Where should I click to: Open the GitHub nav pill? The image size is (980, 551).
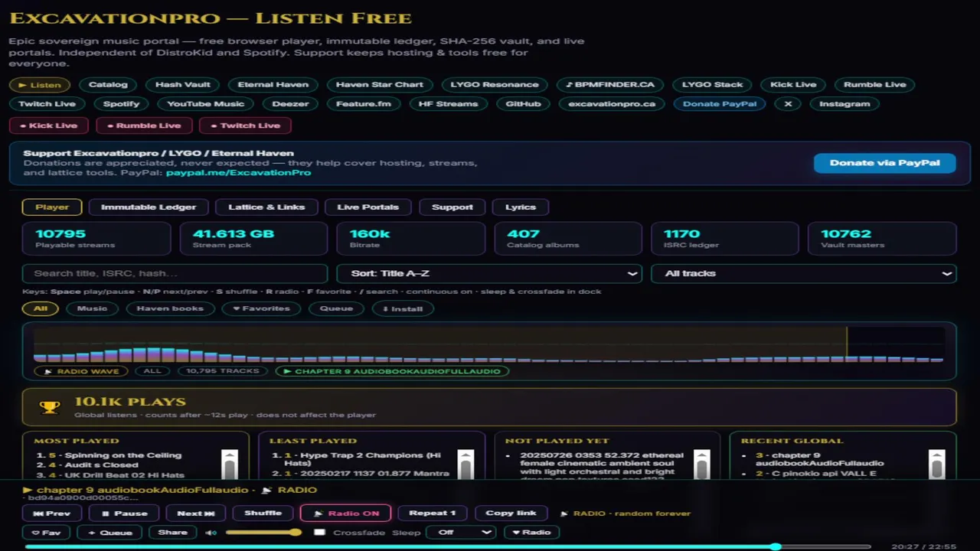[524, 104]
